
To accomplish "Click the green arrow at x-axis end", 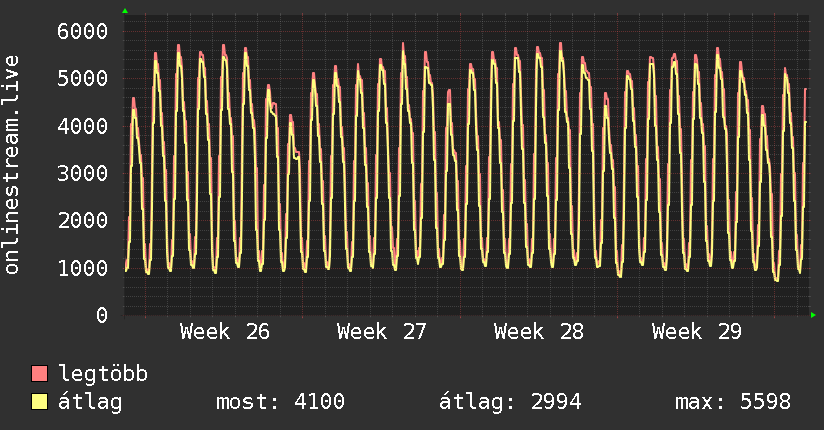I will [x=813, y=315].
